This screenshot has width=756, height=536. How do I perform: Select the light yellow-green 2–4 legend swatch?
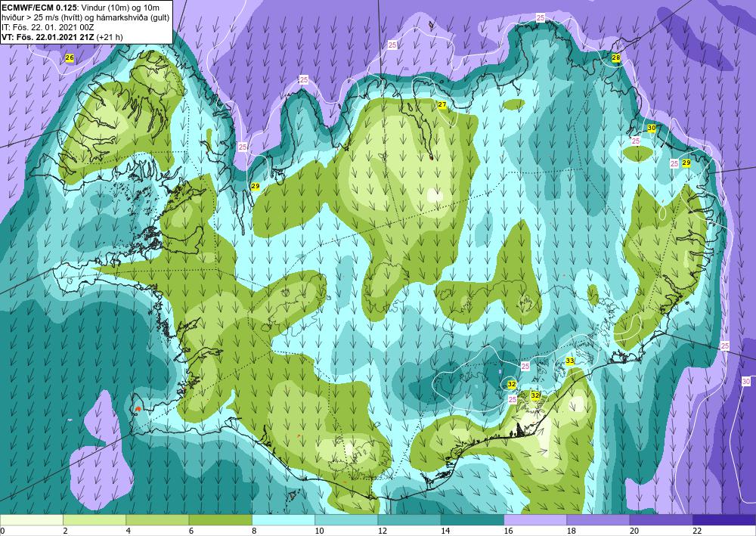coord(94,520)
